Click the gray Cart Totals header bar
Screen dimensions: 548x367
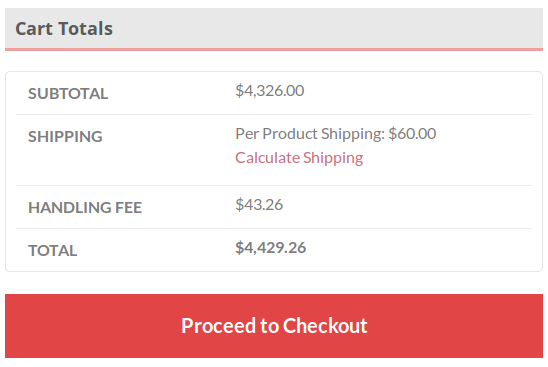click(x=274, y=28)
